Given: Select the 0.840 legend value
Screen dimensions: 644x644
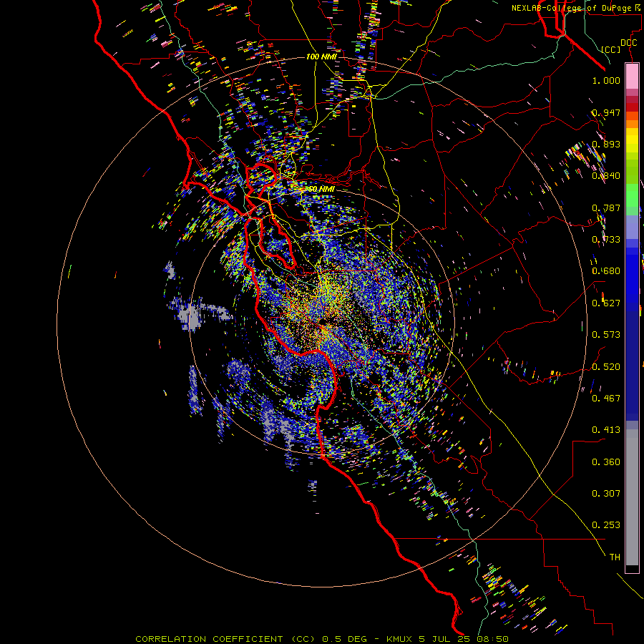Looking at the screenshot, I should (606, 176).
